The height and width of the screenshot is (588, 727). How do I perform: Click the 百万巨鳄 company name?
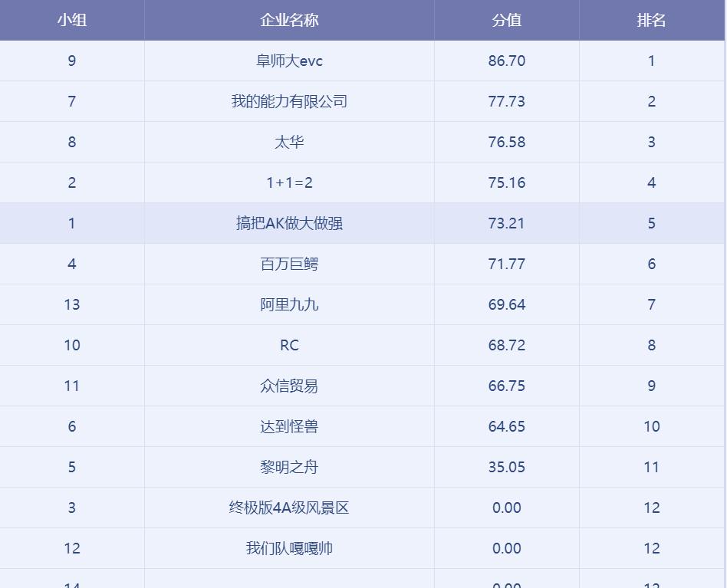[289, 264]
